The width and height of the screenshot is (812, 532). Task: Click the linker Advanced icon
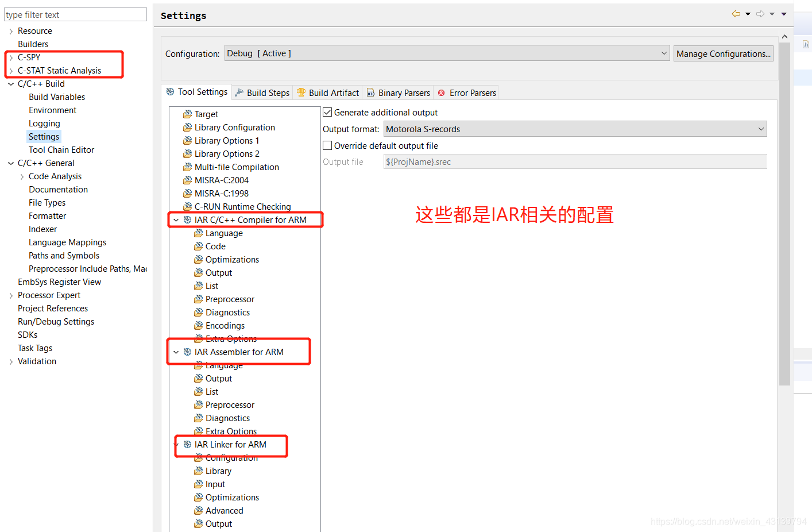point(198,511)
